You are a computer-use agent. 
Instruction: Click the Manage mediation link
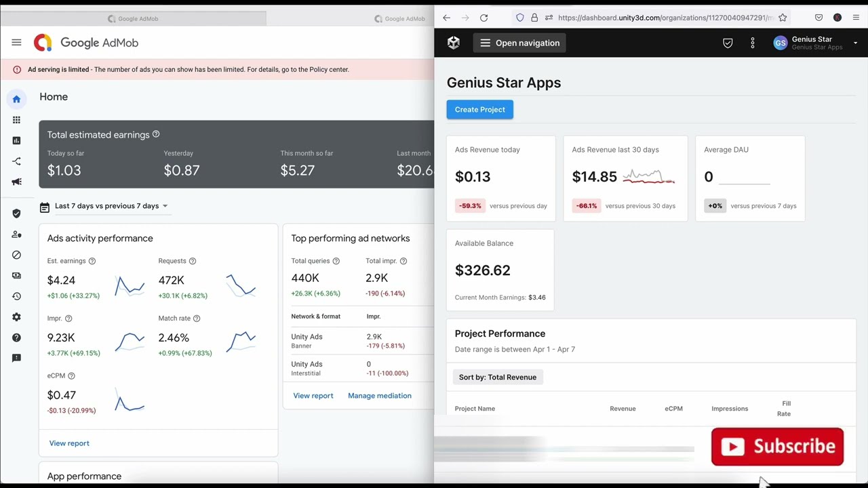coord(380,396)
